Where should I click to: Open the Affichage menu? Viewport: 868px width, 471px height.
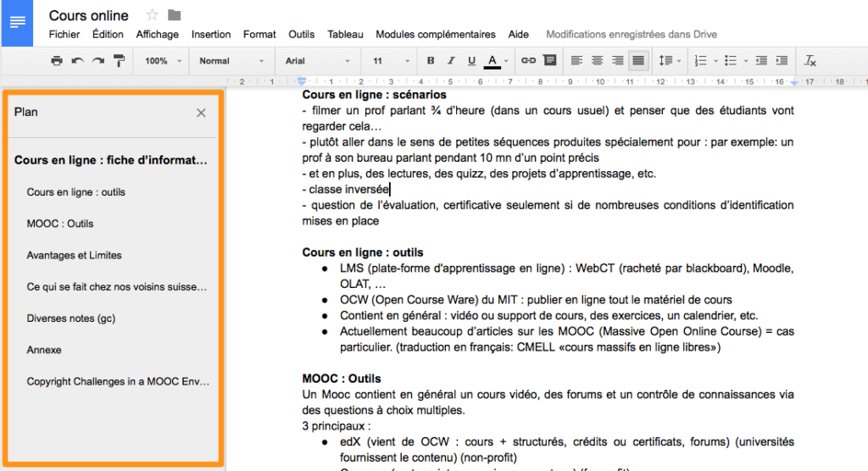[x=157, y=35]
